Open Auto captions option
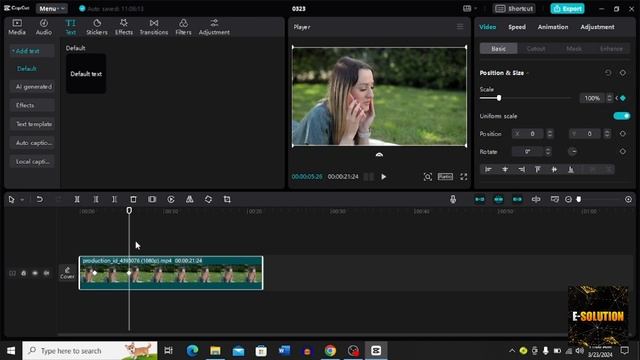The width and height of the screenshot is (640, 360). pos(32,142)
